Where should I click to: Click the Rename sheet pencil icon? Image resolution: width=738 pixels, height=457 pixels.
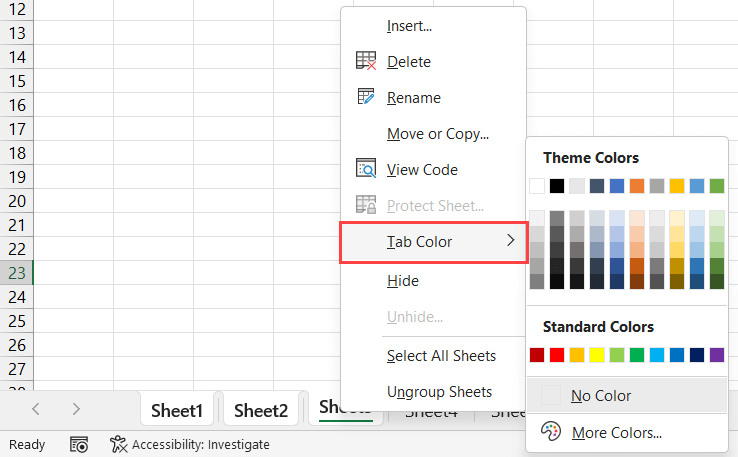[365, 98]
